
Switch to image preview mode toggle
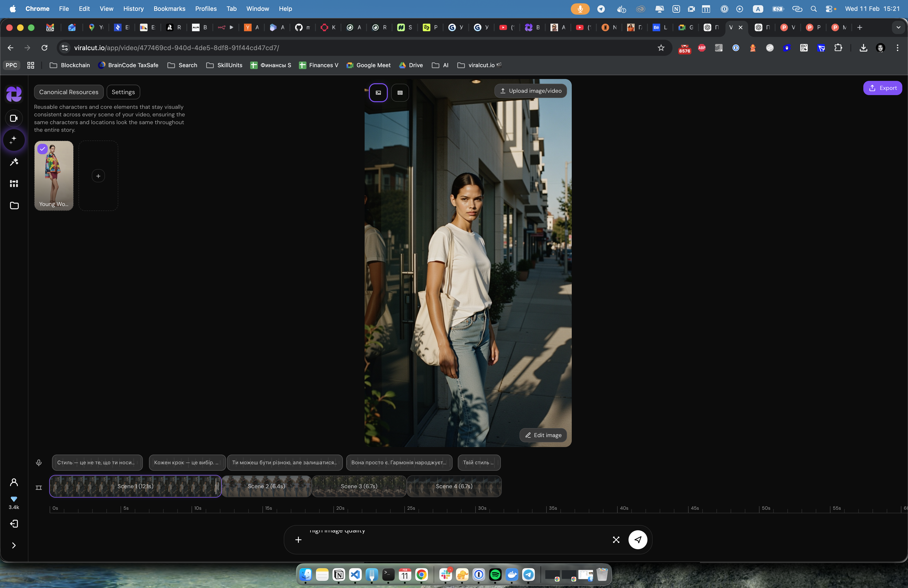coord(378,93)
